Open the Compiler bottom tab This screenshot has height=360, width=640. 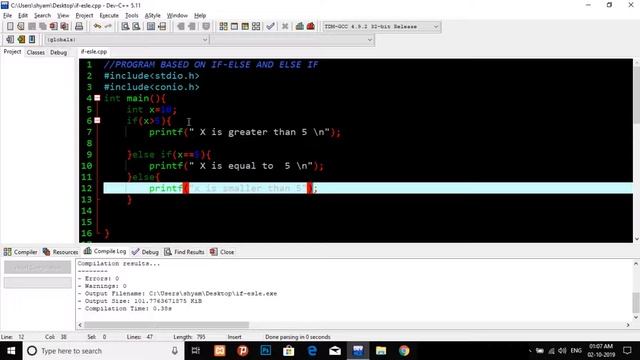20,252
